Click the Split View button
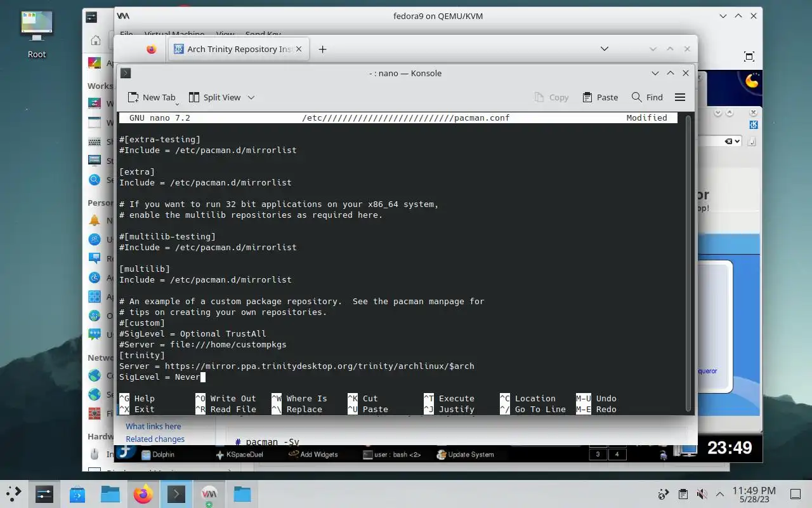Viewport: 812px width, 508px height. pos(214,97)
